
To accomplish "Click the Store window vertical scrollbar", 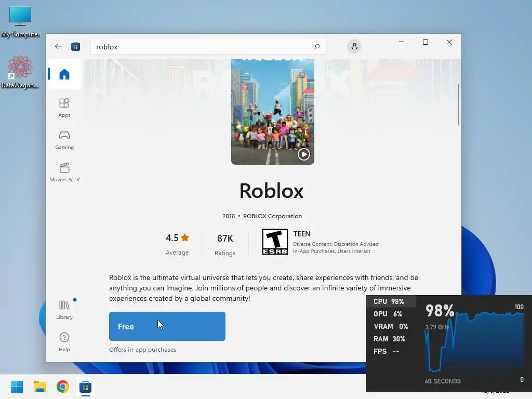I will (x=458, y=105).
